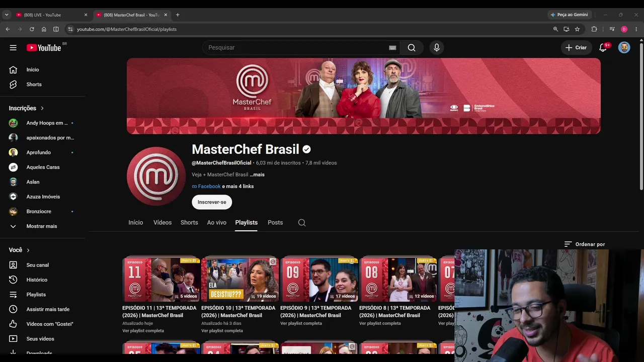Screen dimensions: 644x362
Task: Click Peça ao Gemini button
Action: point(569,15)
